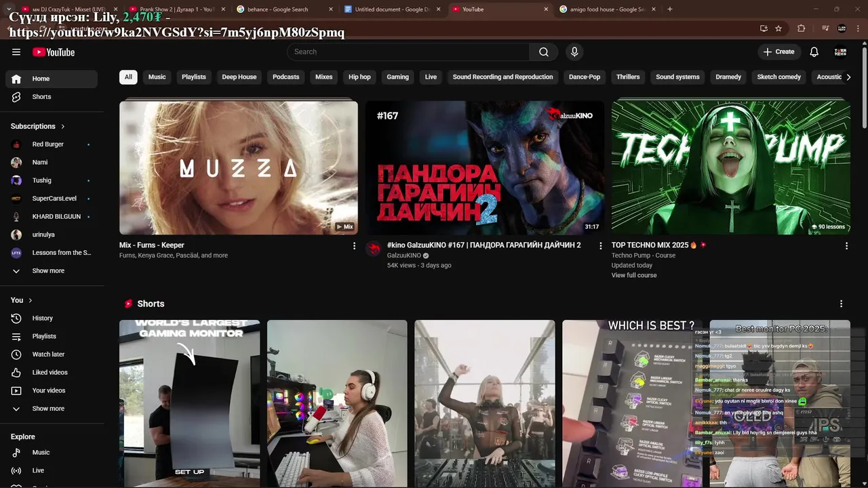
Task: Expand Subscriptions with Show more
Action: pyautogui.click(x=52, y=271)
